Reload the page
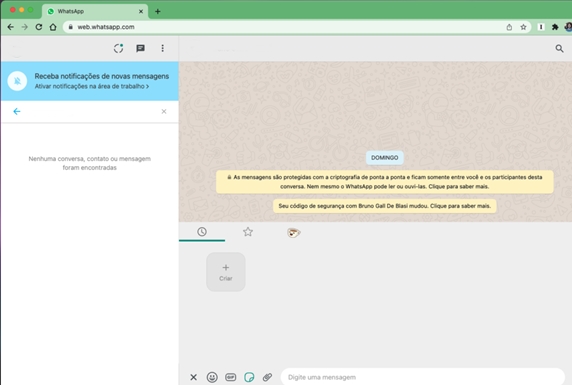Screen dimensions: 572x385 tap(39, 27)
